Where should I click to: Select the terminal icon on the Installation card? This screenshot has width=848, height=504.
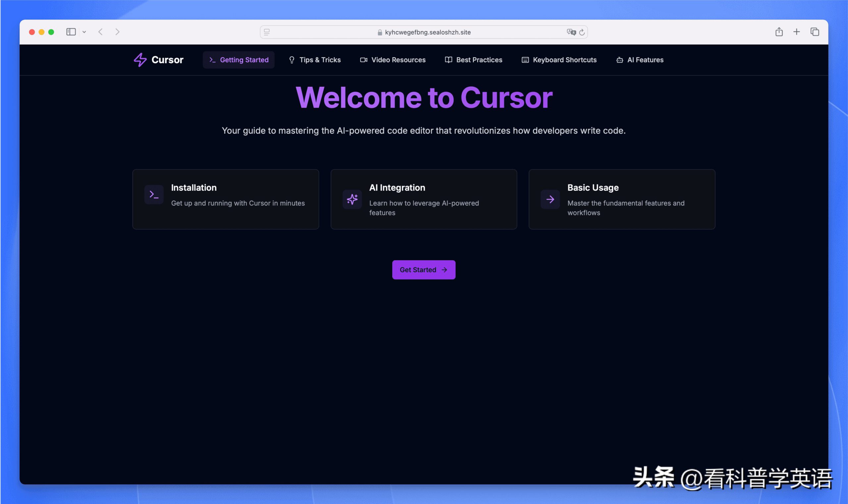point(154,195)
